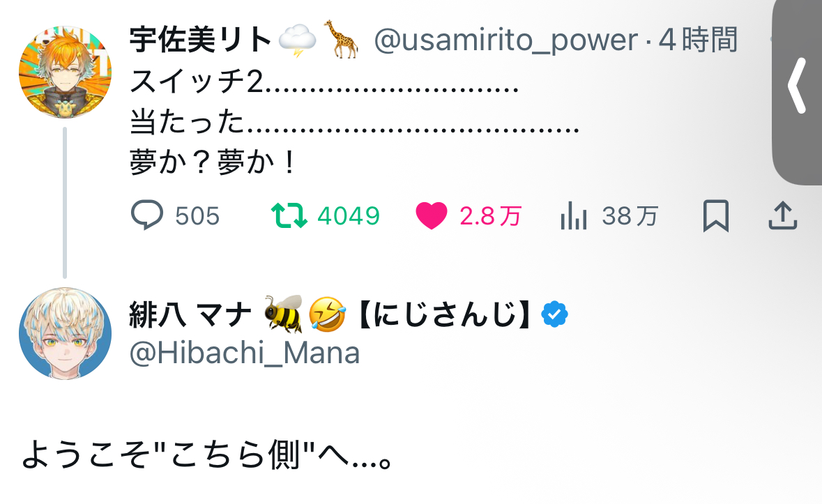Toggle the bookmark icon on tweet

coord(715,216)
